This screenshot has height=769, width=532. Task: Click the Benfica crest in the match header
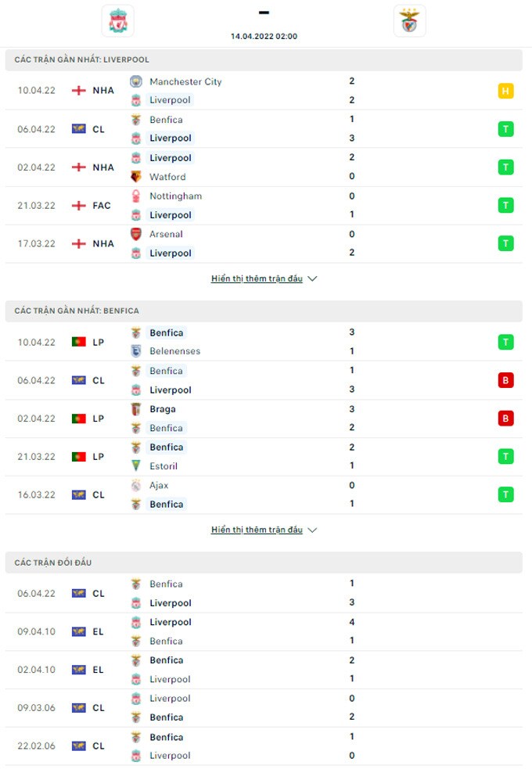[x=409, y=21]
